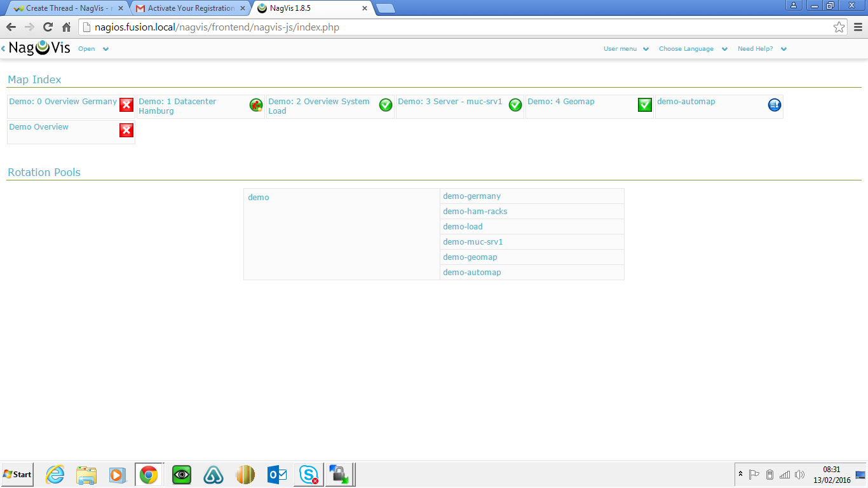Reload the page in Chrome
This screenshot has width=868, height=488.
click(48, 27)
